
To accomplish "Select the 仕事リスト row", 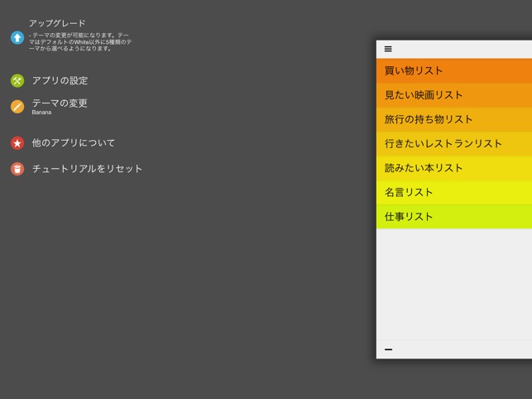I will click(x=454, y=217).
